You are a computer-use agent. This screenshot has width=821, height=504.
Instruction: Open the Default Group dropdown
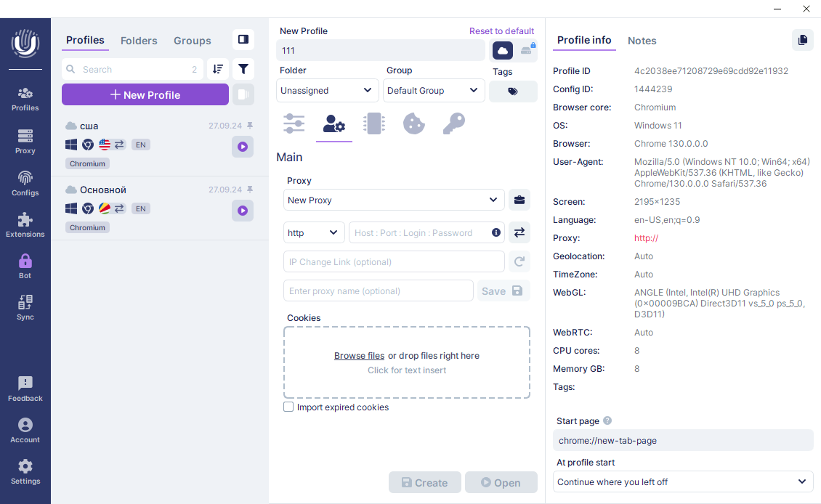coord(433,91)
